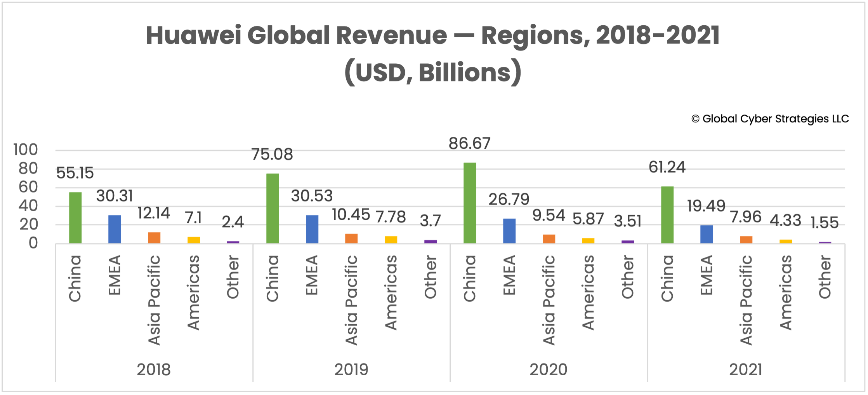Click the 2021 Americas yellow bar
Screen dimensions: 868x395
pos(786,242)
